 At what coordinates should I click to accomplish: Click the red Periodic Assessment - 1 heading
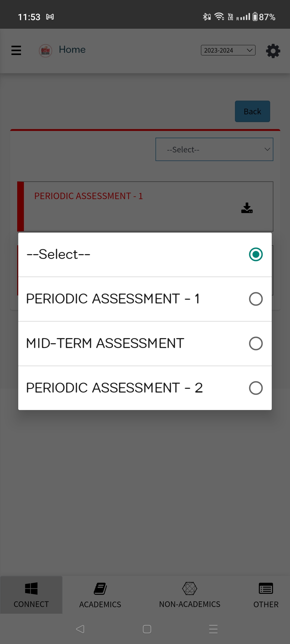pos(88,196)
